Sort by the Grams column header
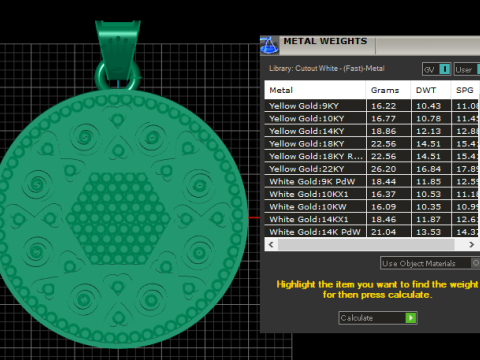This screenshot has height=360, width=480. (x=388, y=90)
